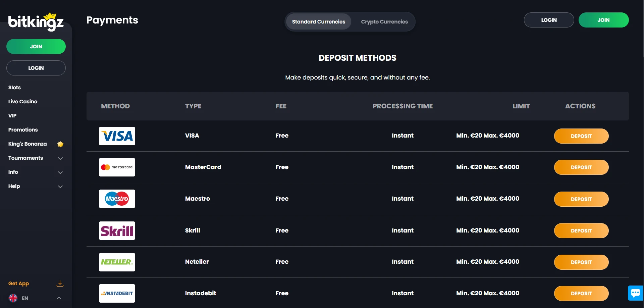Click the Help label in sidebar
The image size is (644, 308).
click(14, 186)
